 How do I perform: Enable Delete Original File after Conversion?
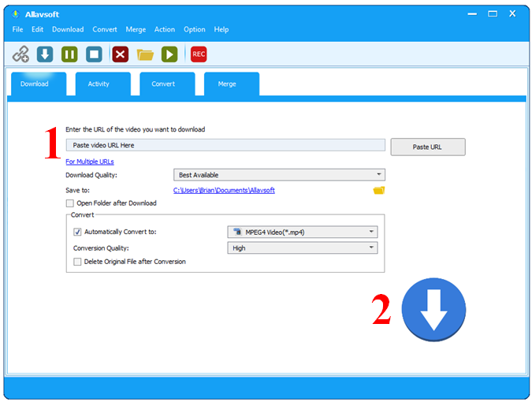pos(77,262)
